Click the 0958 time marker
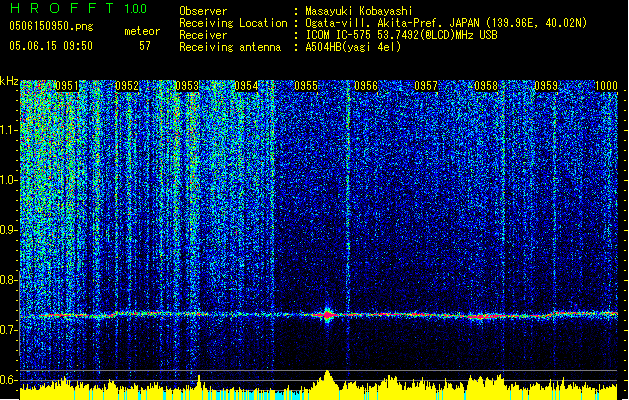The height and width of the screenshot is (400, 629). [486, 86]
